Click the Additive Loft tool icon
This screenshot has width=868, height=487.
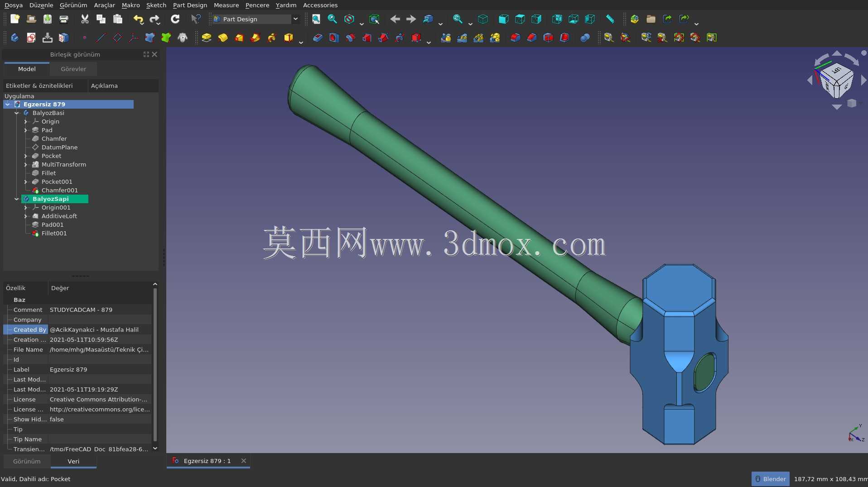[239, 38]
